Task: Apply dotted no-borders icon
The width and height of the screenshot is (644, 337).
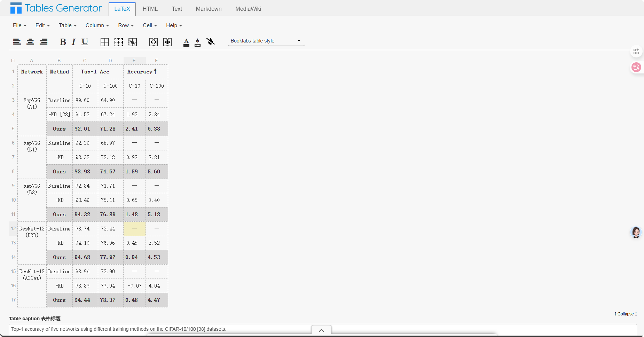Action: (x=119, y=42)
